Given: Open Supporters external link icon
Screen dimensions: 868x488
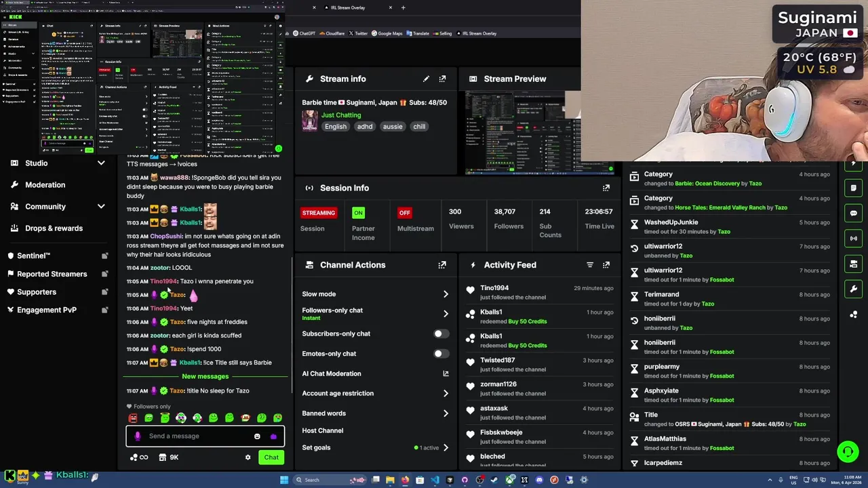Looking at the screenshot, I should click(x=104, y=292).
